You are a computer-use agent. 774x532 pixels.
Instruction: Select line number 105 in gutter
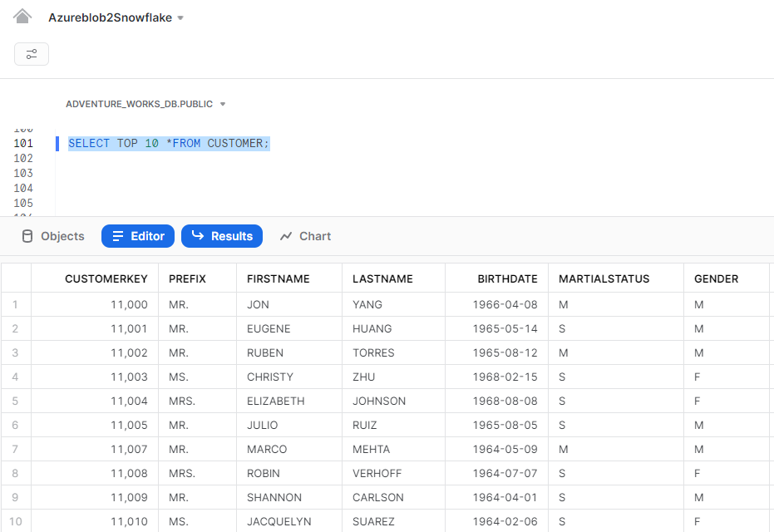(23, 204)
